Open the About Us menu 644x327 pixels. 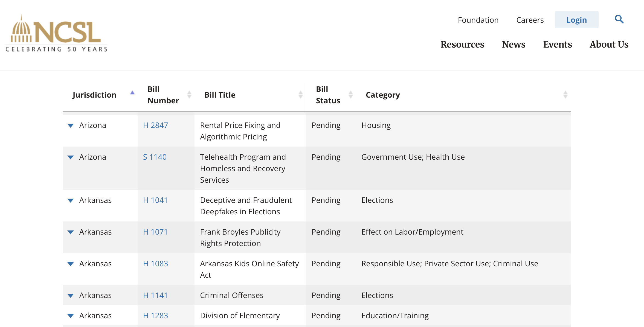[x=609, y=44]
